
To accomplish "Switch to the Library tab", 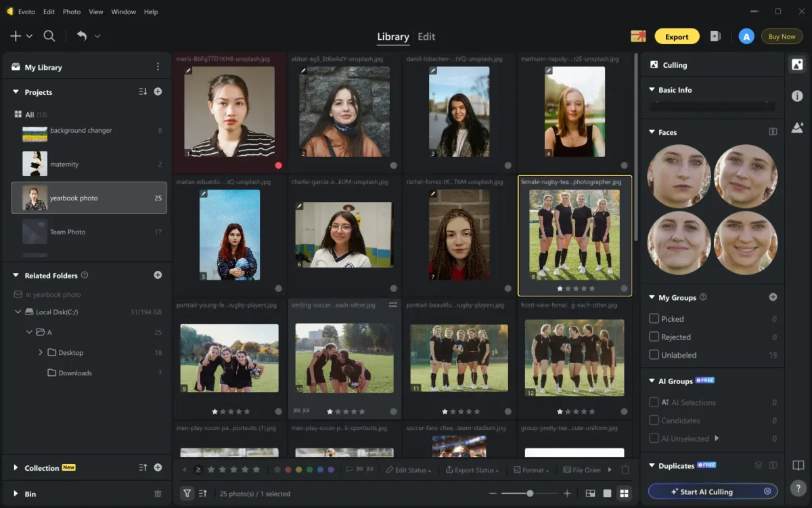I will tap(393, 37).
